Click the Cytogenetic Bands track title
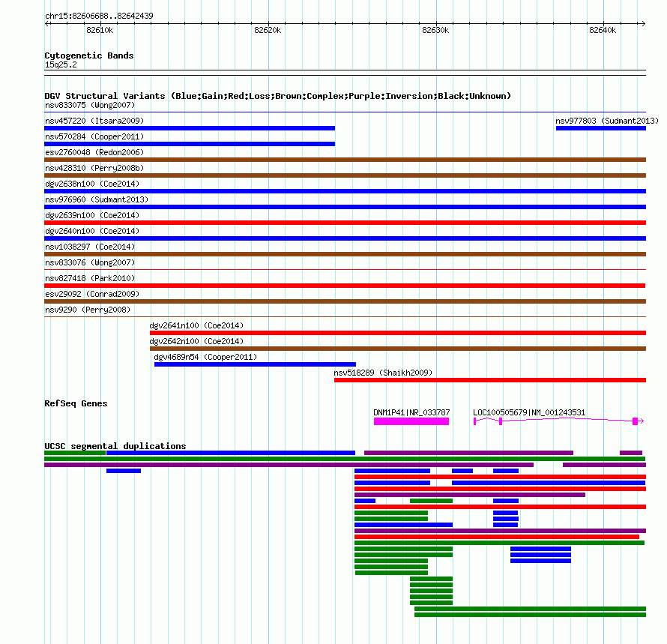Image resolution: width=667 pixels, height=644 pixels. (x=89, y=55)
